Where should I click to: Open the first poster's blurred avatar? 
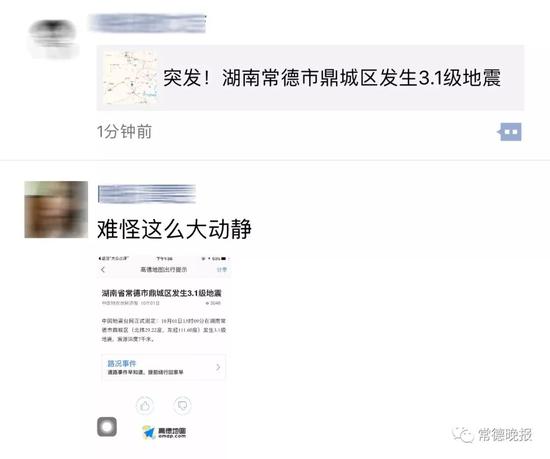[x=53, y=39]
